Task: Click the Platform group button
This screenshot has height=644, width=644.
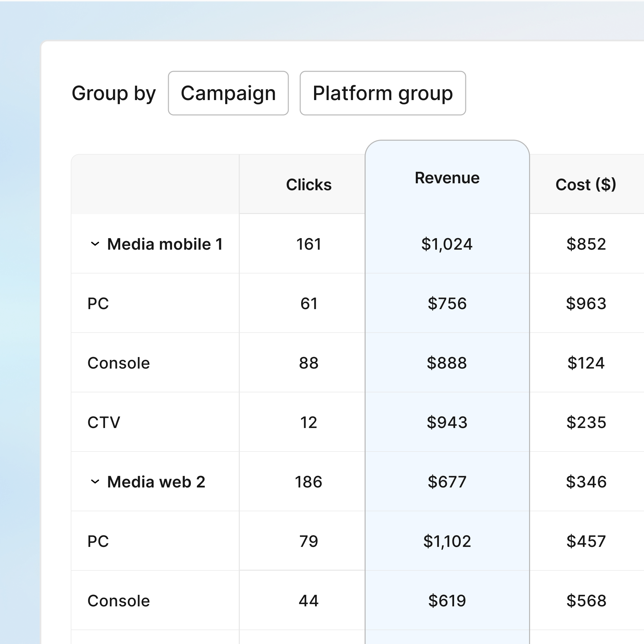Action: tap(382, 93)
